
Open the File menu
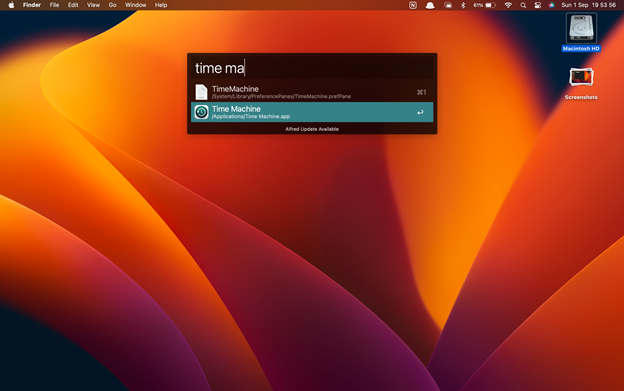tap(54, 5)
